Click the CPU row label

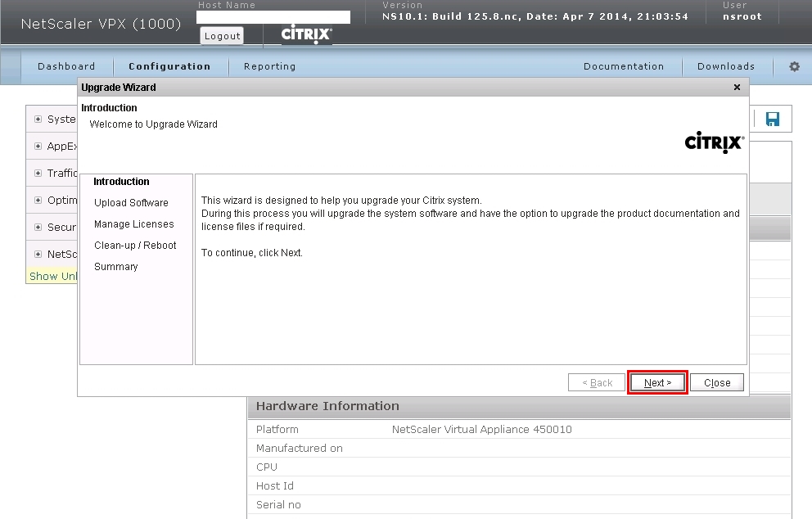click(x=267, y=467)
